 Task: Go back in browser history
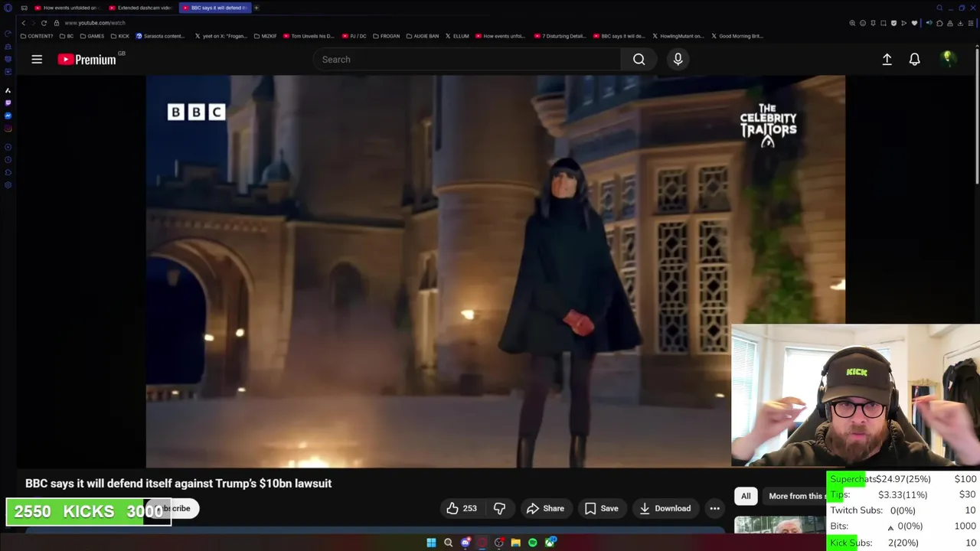click(x=24, y=23)
